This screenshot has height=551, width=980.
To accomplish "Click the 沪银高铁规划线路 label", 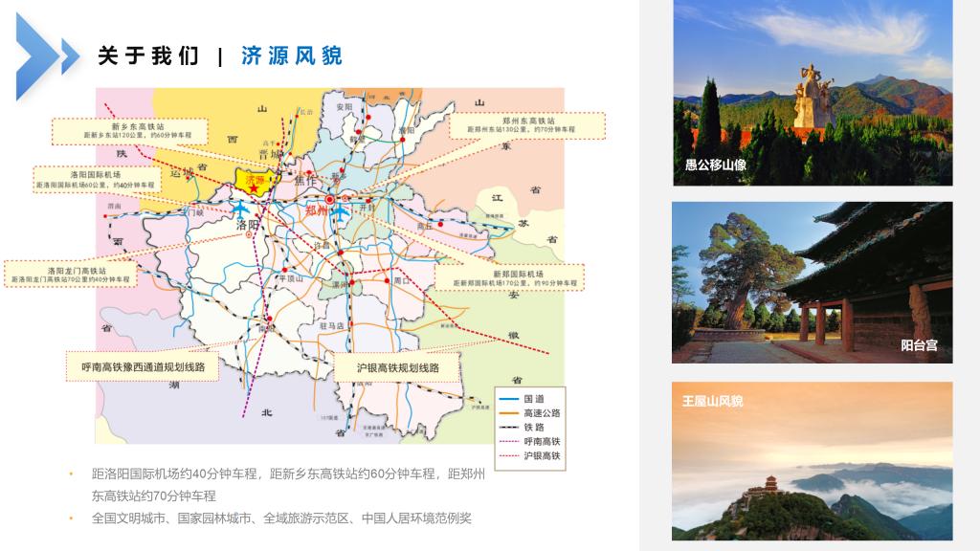I will pyautogui.click(x=397, y=367).
